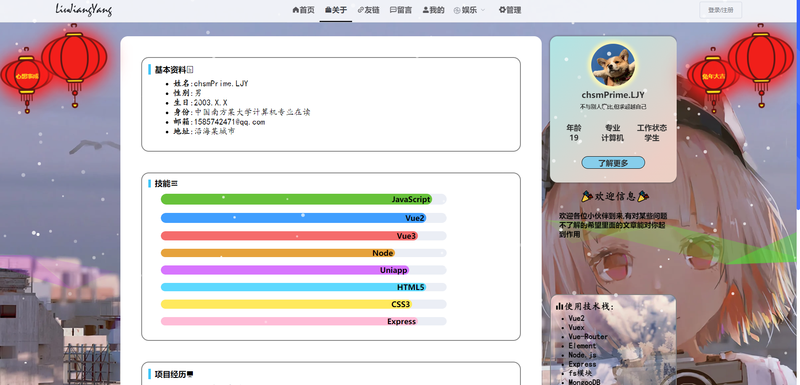The height and width of the screenshot is (385, 800).
Task: Open the 首页 home nav item
Action: point(304,10)
